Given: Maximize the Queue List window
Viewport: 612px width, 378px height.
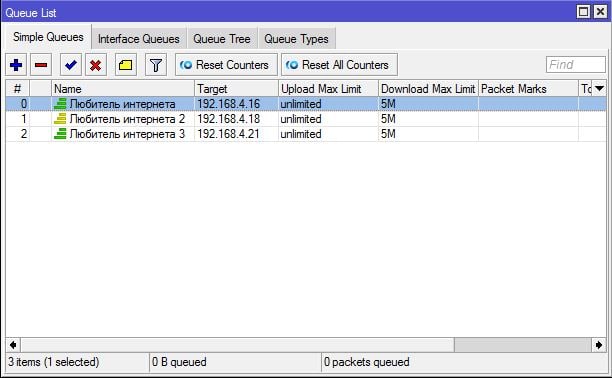Looking at the screenshot, I should [583, 12].
